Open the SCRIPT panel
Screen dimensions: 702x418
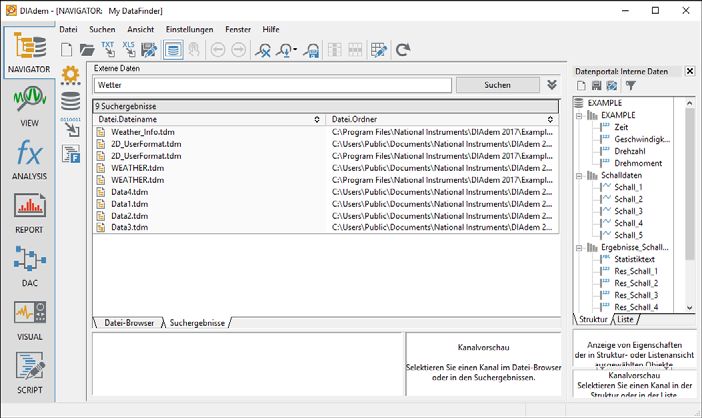(29, 373)
